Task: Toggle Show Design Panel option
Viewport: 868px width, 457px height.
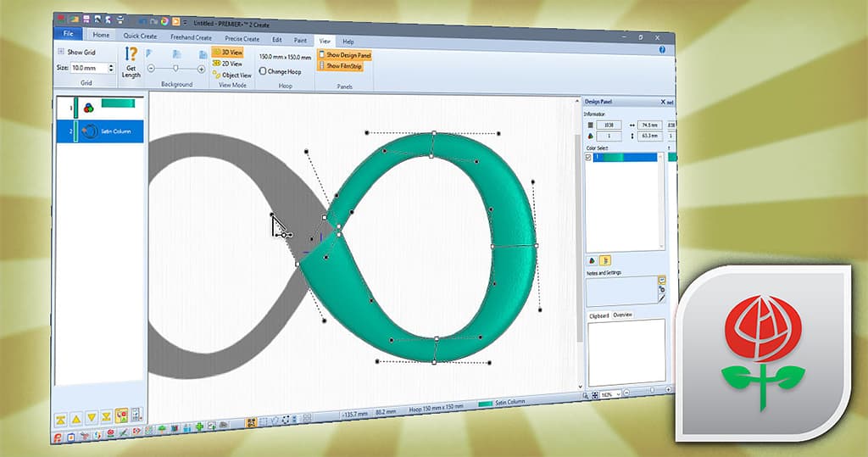Action: [343, 55]
